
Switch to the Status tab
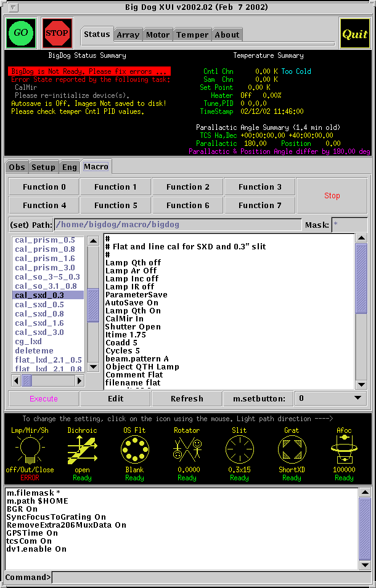[97, 34]
